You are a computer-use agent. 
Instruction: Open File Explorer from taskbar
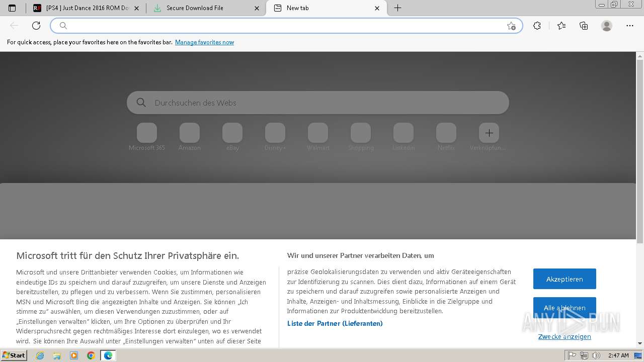pos(57,355)
